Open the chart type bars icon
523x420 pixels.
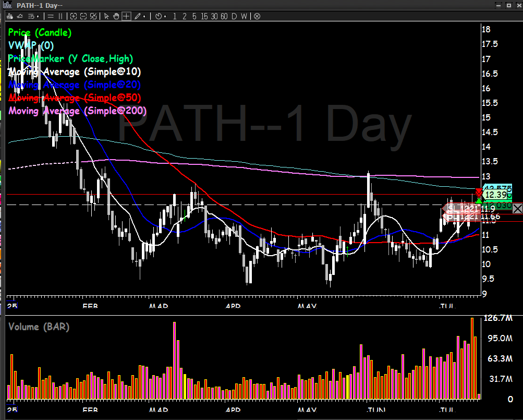pyautogui.click(x=10, y=16)
